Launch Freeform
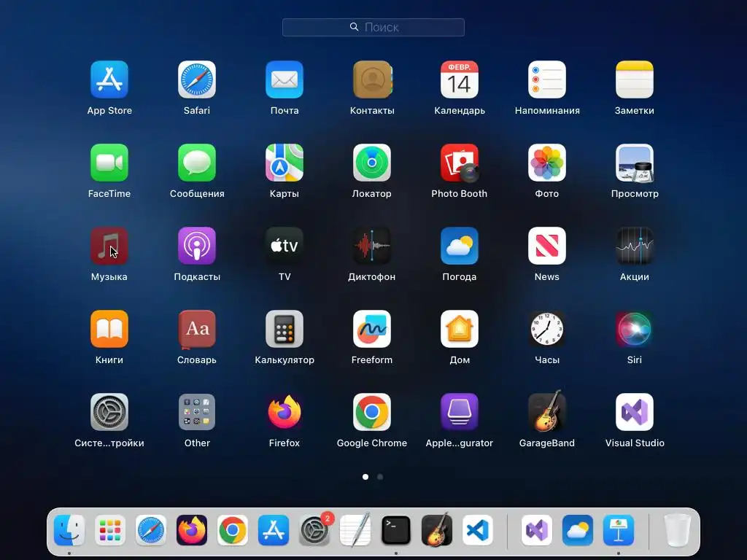 click(372, 329)
